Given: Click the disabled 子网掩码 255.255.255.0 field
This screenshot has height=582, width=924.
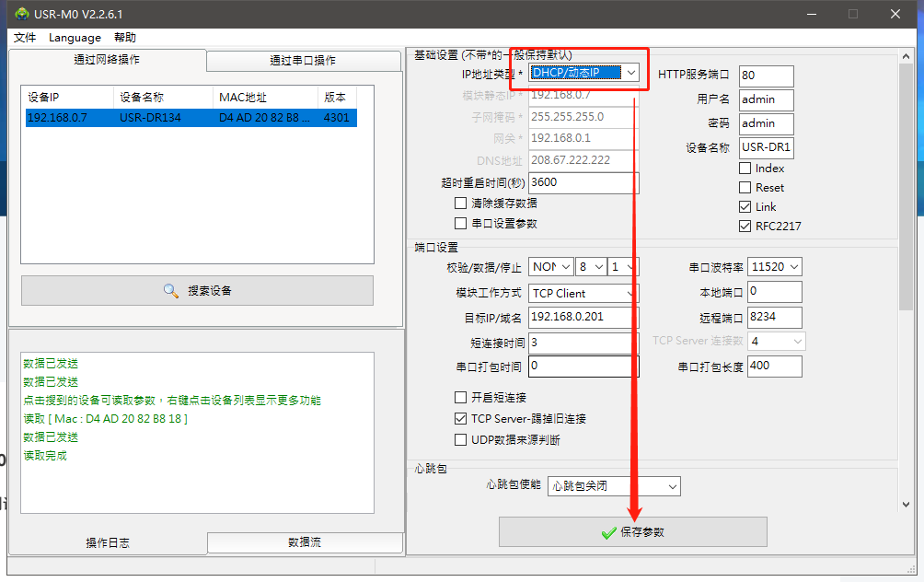Looking at the screenshot, I should point(583,117).
